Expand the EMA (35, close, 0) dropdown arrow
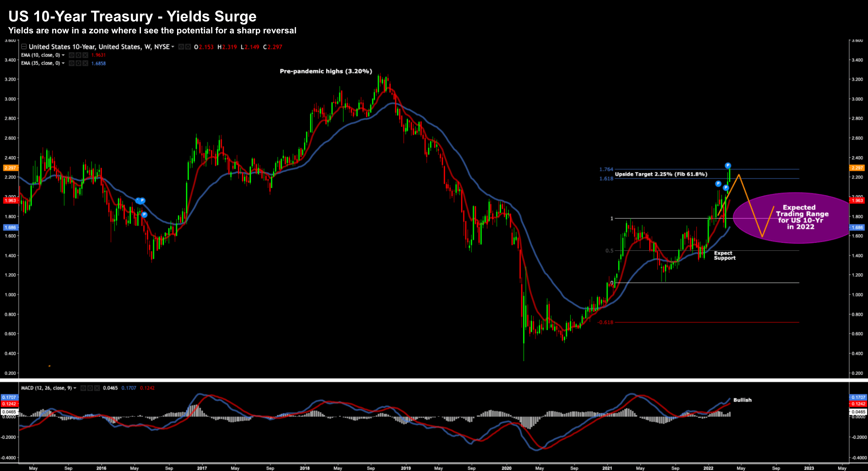Screen dimensions: 868x471 point(63,63)
